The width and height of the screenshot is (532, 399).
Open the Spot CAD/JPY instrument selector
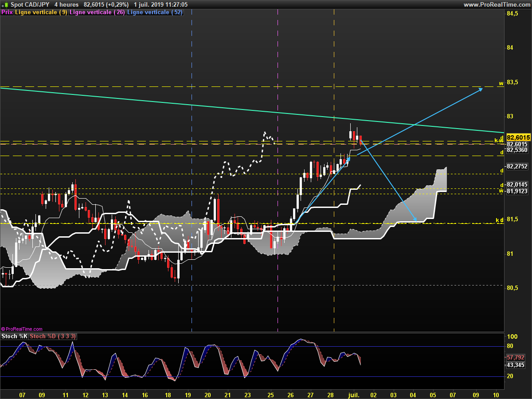[30, 4]
